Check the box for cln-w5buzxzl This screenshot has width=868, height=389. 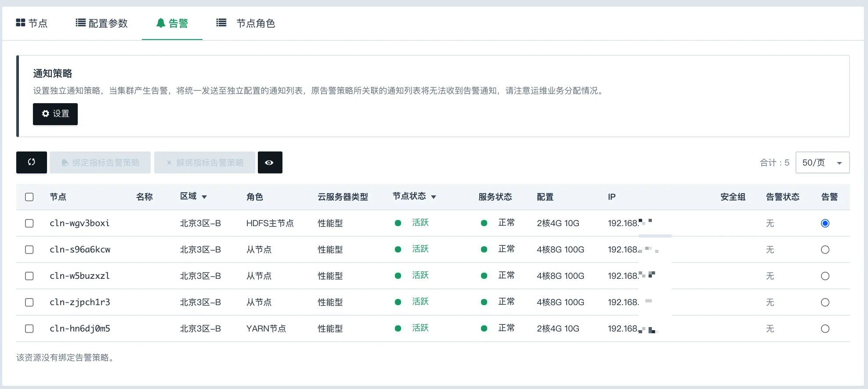(29, 276)
